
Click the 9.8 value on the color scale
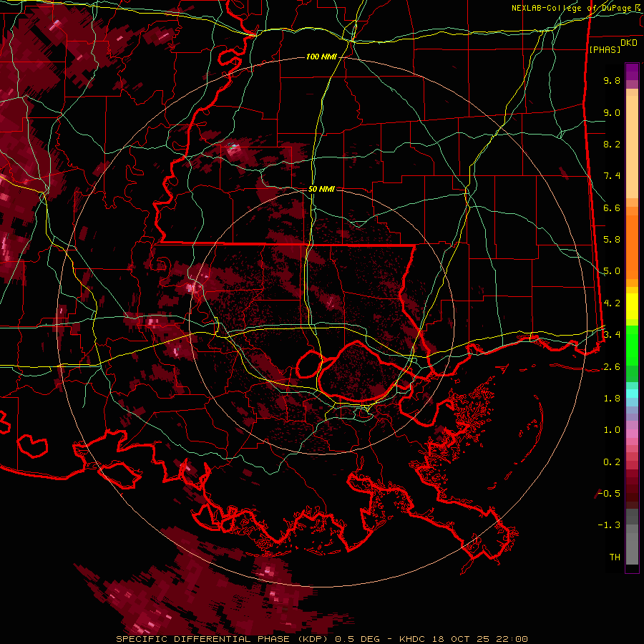[x=612, y=80]
